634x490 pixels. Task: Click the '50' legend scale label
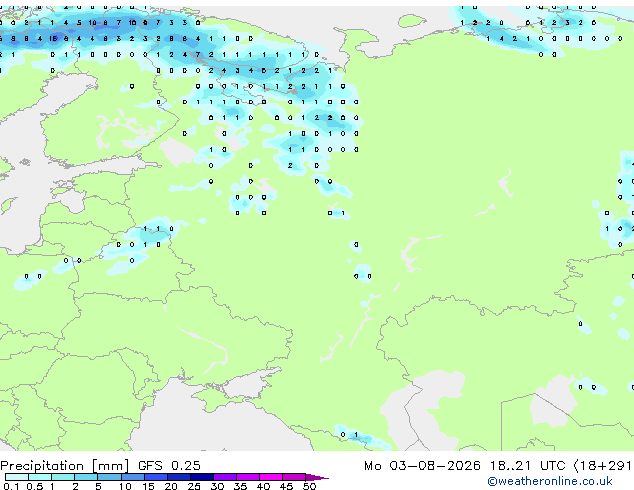coord(309,486)
